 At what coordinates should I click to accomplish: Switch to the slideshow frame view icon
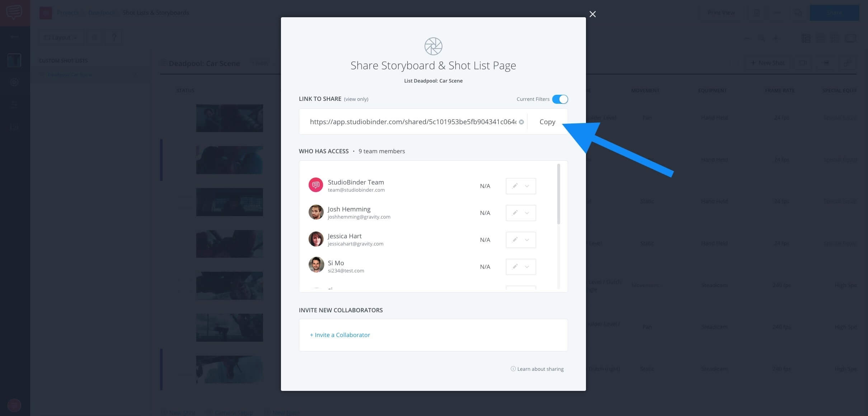[850, 38]
